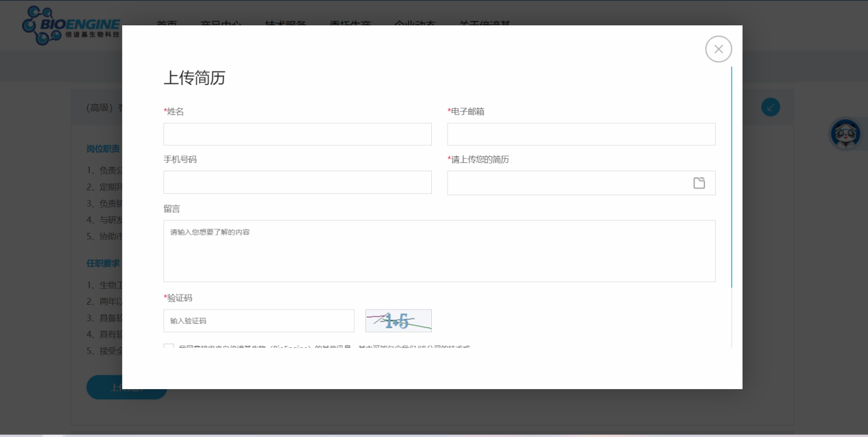Open 企业动态 in the top navigation

[414, 23]
